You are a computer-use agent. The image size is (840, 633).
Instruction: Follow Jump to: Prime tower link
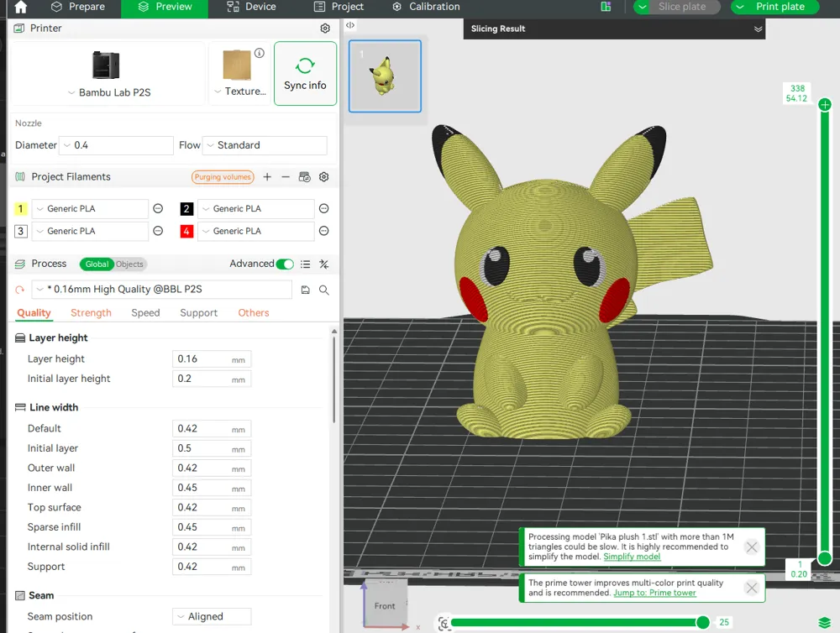tap(654, 593)
